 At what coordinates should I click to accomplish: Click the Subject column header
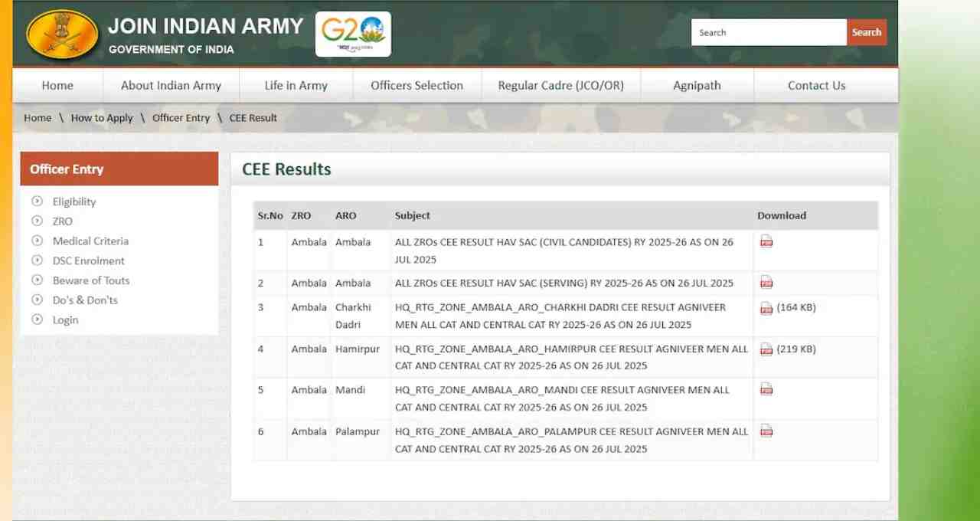(413, 216)
